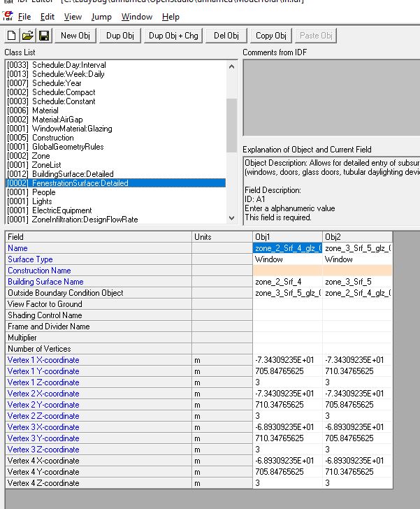Click the New file icon
This screenshot has height=509, width=420.
(x=12, y=36)
